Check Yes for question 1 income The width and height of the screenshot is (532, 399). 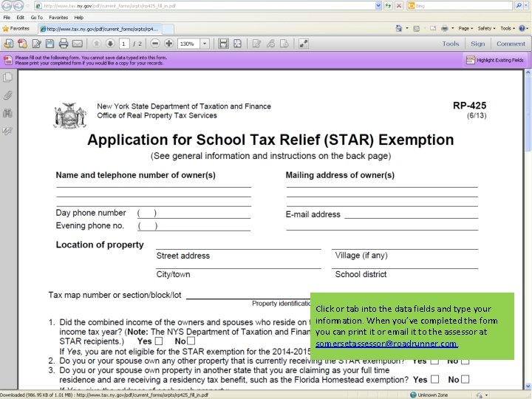tap(159, 341)
